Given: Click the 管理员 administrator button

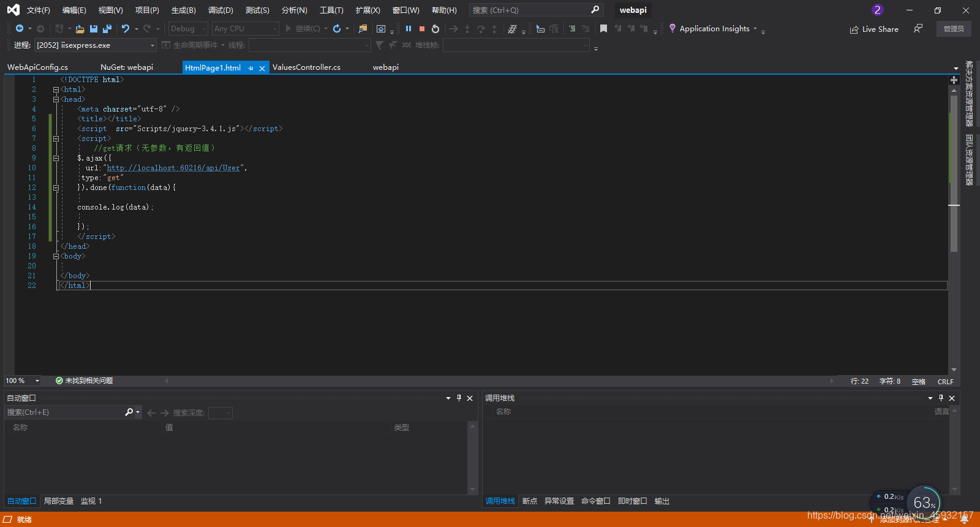Looking at the screenshot, I should 954,29.
